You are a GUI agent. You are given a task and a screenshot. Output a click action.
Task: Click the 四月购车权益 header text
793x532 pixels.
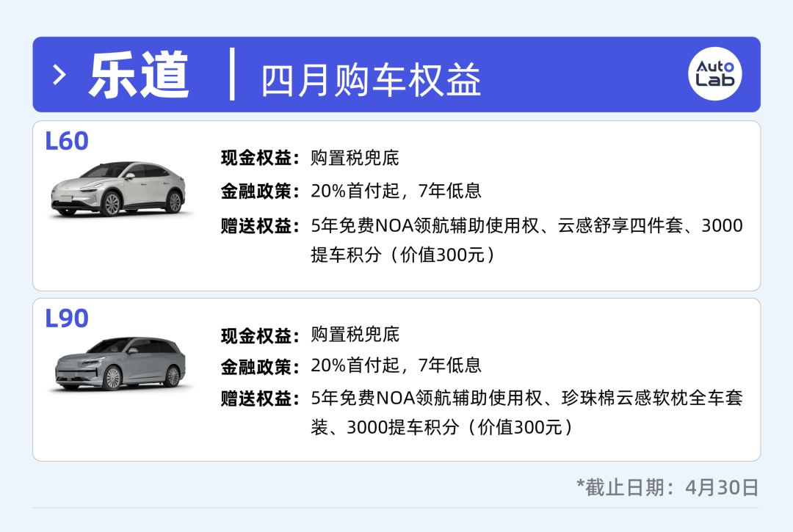[x=371, y=79]
